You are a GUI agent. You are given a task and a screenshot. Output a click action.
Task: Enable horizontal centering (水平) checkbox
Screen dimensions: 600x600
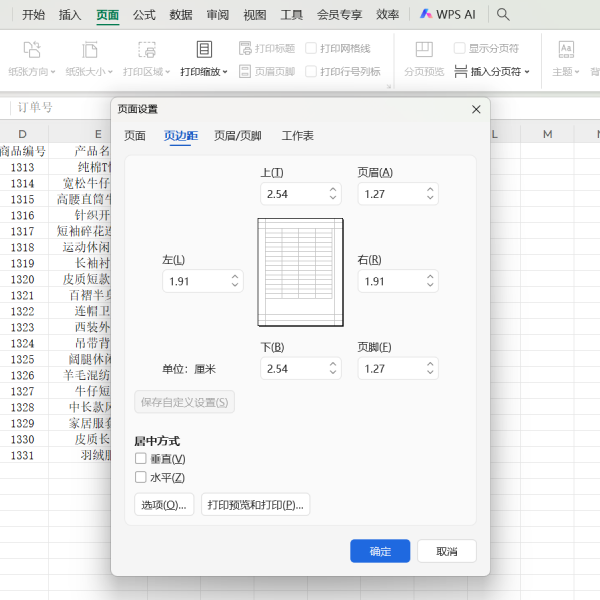coord(141,477)
